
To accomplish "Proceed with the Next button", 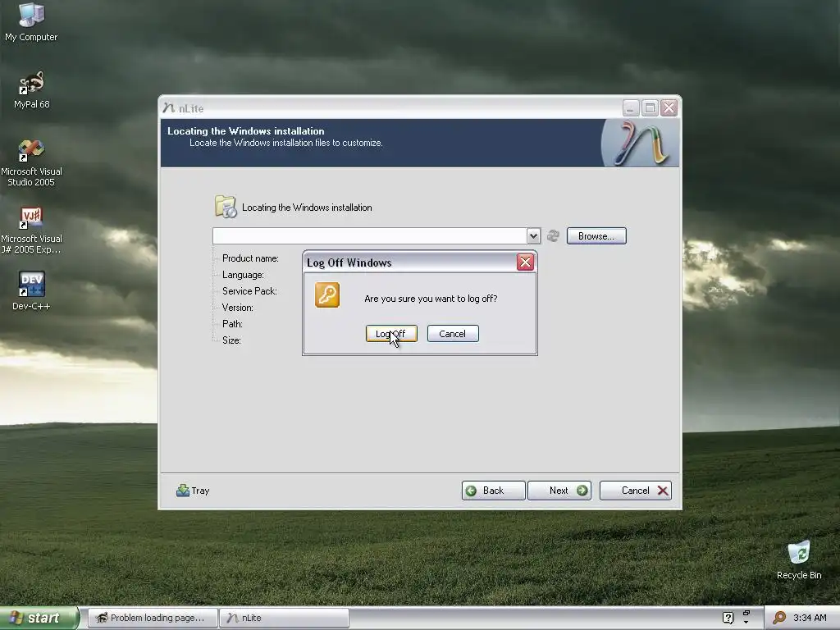I will click(559, 491).
